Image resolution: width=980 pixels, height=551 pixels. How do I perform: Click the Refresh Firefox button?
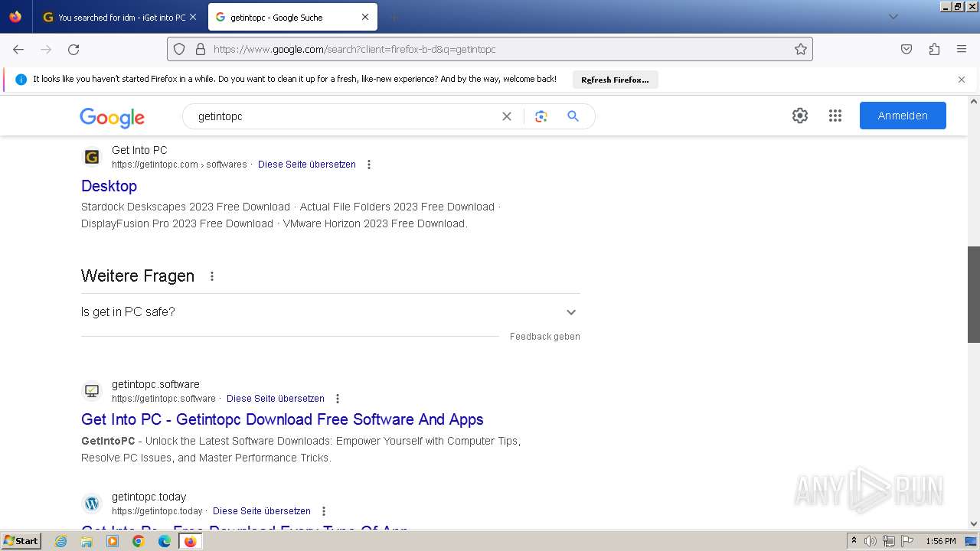tap(615, 80)
